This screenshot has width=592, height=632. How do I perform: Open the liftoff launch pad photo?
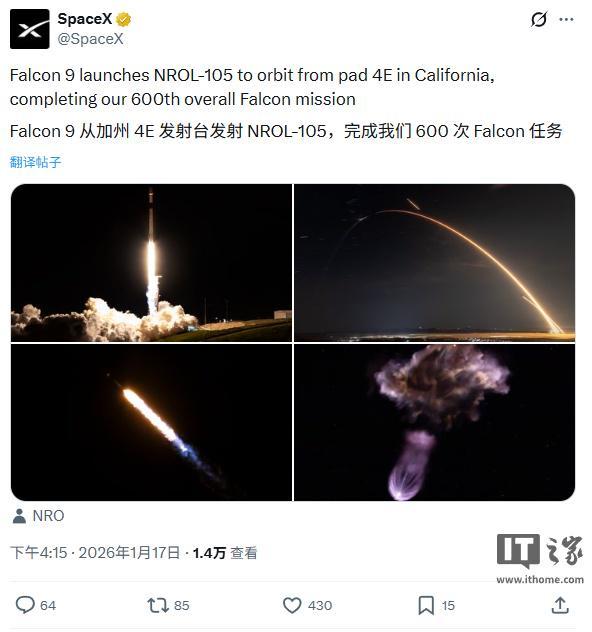152,263
